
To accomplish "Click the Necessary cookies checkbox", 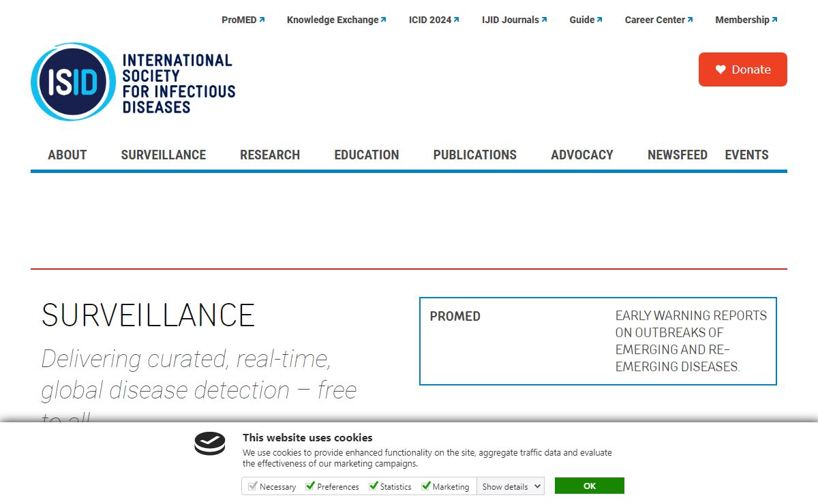I will 252,486.
